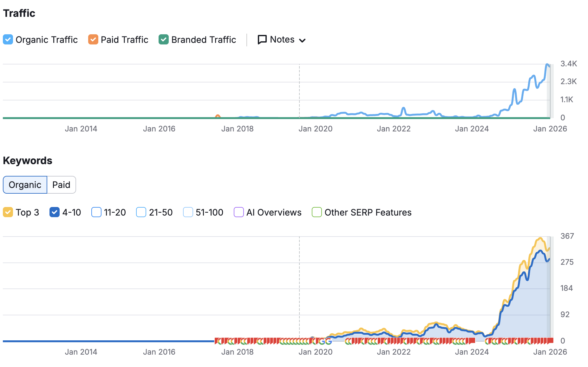Image resolution: width=588 pixels, height=367 pixels.
Task: Select the Organic keywords tab
Action: (25, 185)
